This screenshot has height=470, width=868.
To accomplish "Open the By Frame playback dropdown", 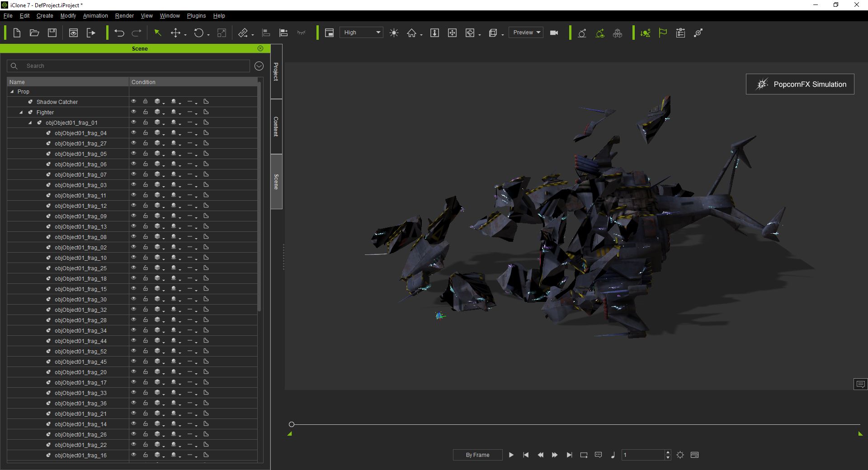I will click(x=478, y=455).
